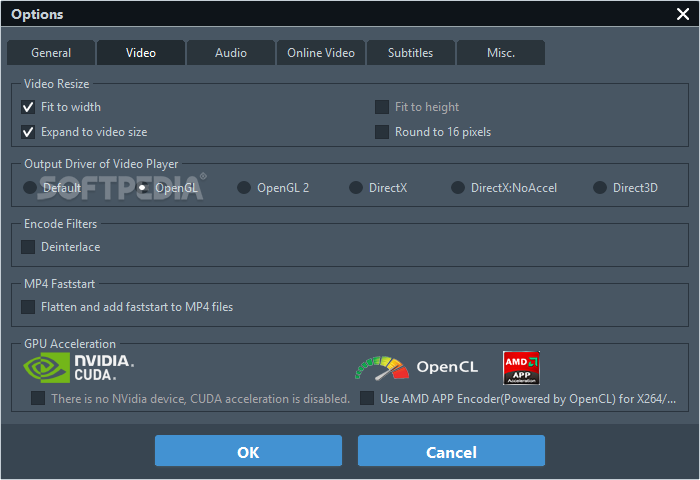Image resolution: width=700 pixels, height=480 pixels.
Task: Select DirectX:NoAccel radio option
Action: pos(458,187)
